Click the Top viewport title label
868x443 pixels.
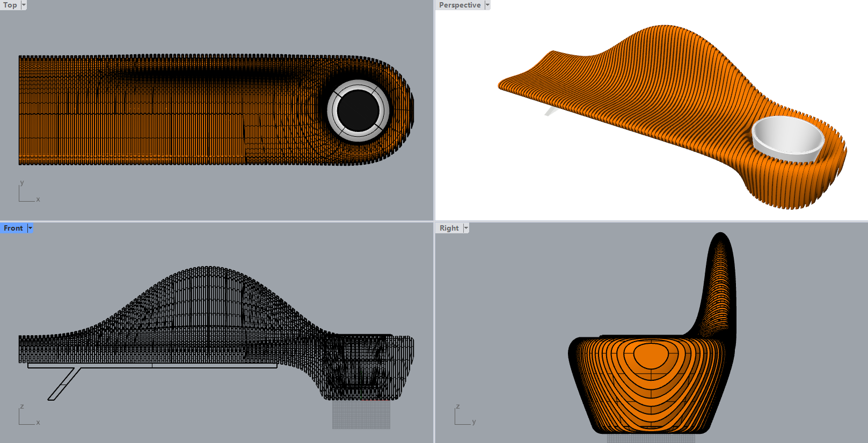tap(10, 5)
